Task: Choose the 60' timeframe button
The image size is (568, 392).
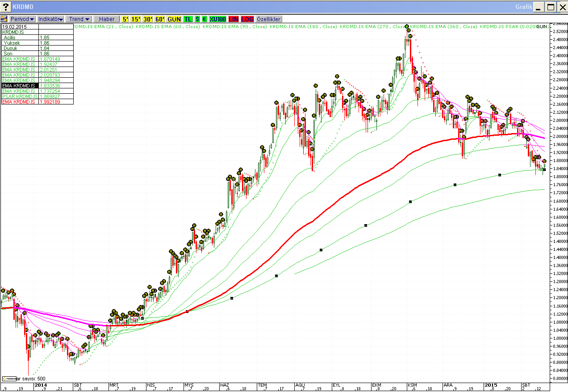Action: point(160,19)
